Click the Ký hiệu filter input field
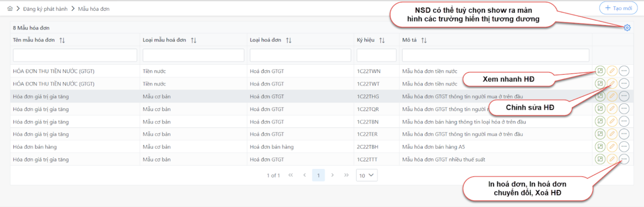Screen dimensions: 644x207 (x=376, y=55)
